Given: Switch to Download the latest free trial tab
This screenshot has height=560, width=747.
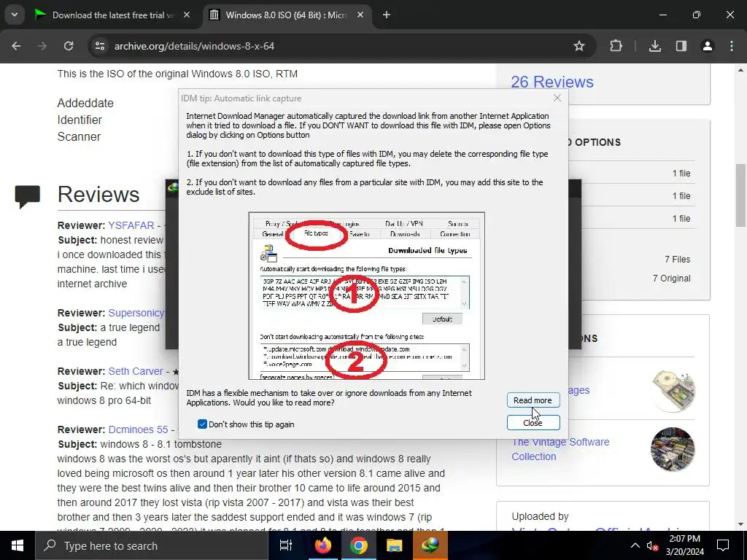Looking at the screenshot, I should click(x=112, y=15).
